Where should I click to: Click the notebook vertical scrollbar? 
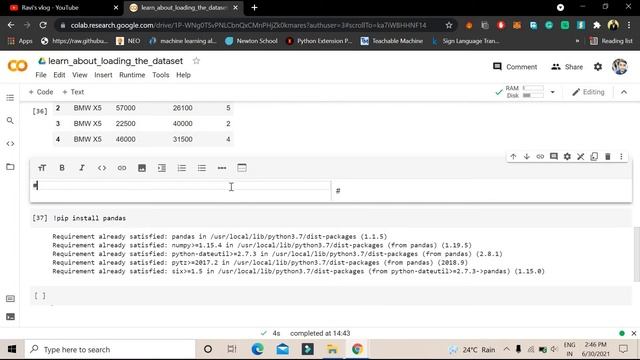[x=636, y=254]
